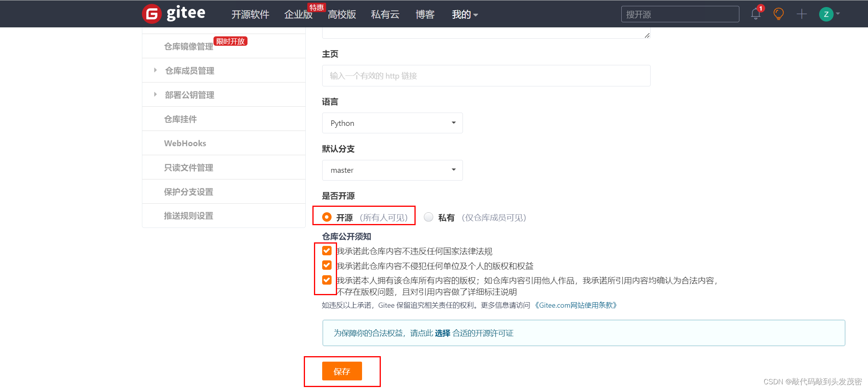
Task: Select the 开源 public radio button
Action: click(327, 217)
